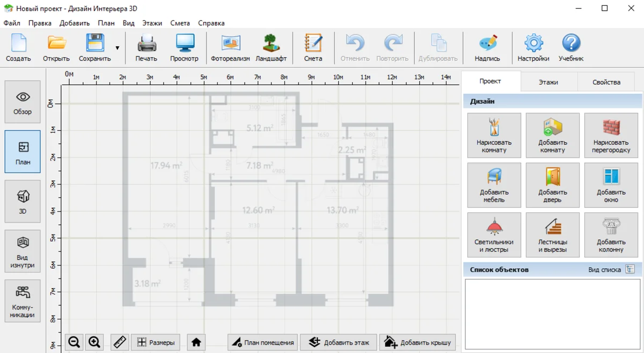
Task: Toggle dimensions display (Размеры)
Action: click(x=156, y=342)
